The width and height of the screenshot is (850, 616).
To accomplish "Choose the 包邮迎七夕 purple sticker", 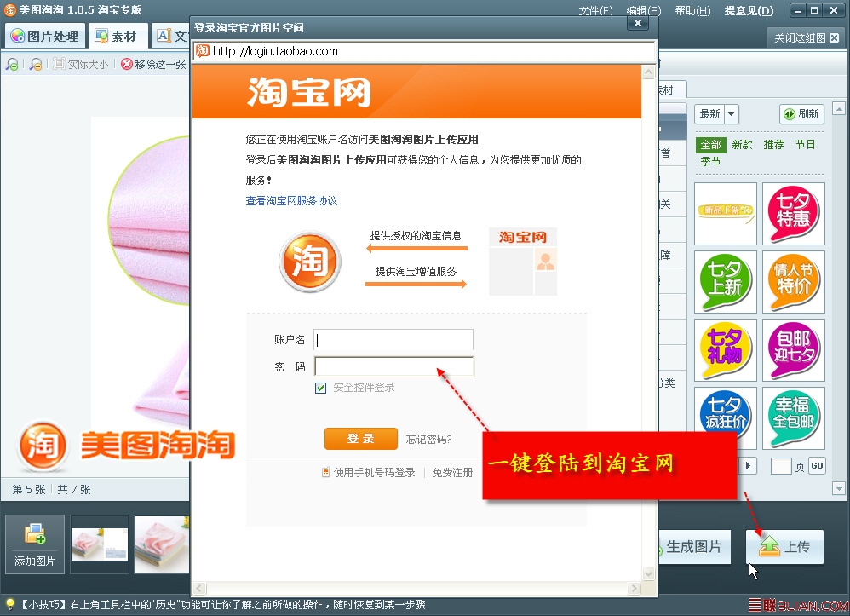I will (x=794, y=350).
